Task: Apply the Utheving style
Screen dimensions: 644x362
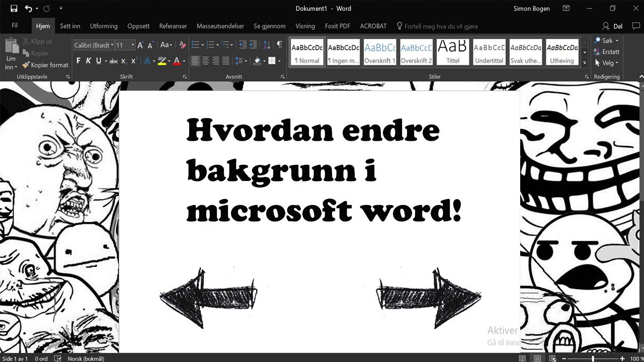Action: [x=562, y=52]
